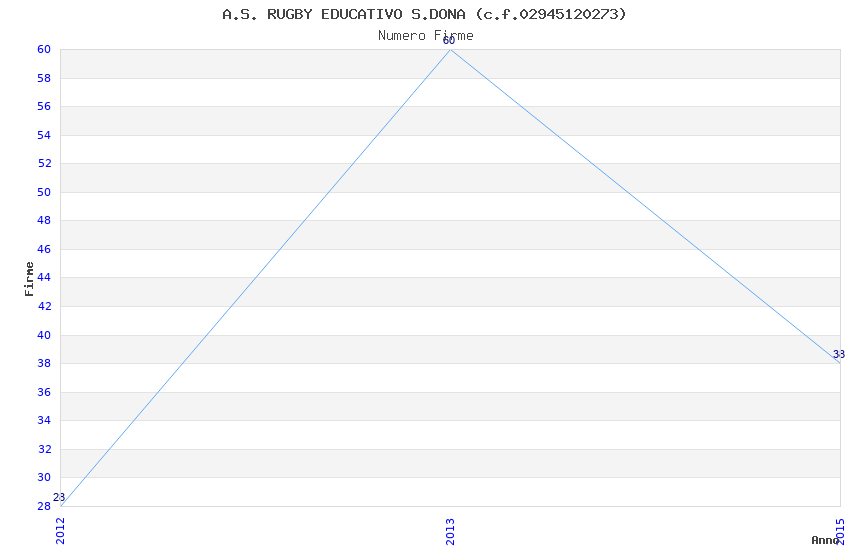
Task: Click the Firme y-axis title
Action: coord(29,279)
